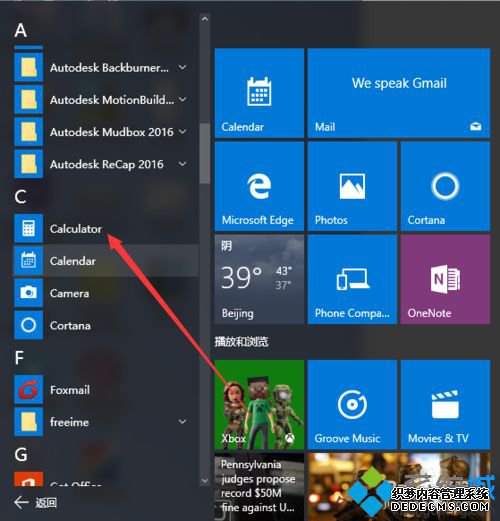
Task: Open the Groove Music tile
Action: pos(352,404)
